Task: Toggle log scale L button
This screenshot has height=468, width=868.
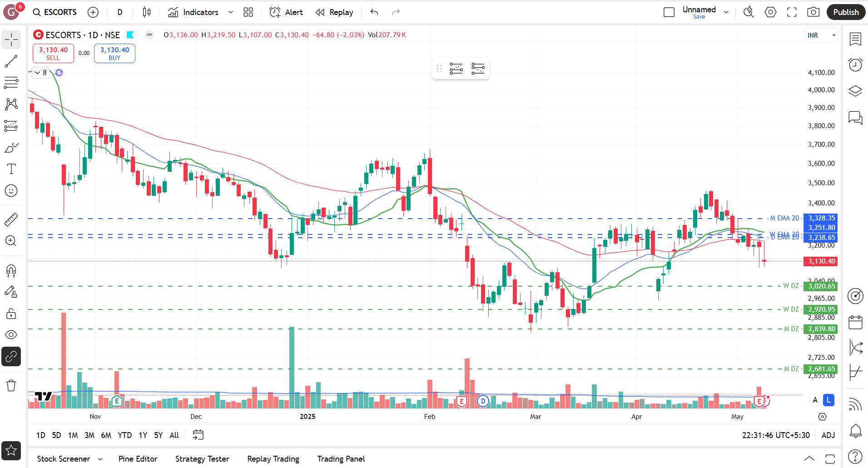Action: tap(829, 400)
